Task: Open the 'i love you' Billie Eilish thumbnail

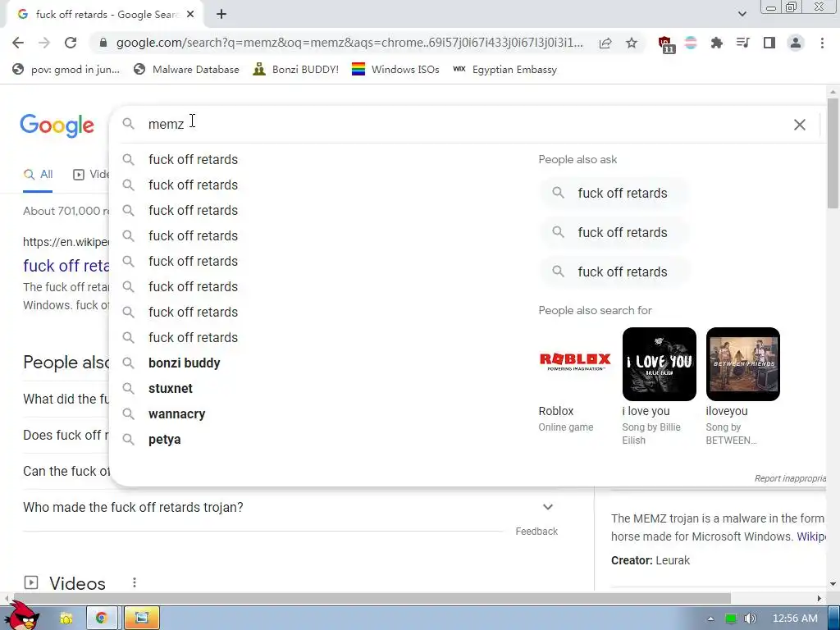Action: (659, 363)
